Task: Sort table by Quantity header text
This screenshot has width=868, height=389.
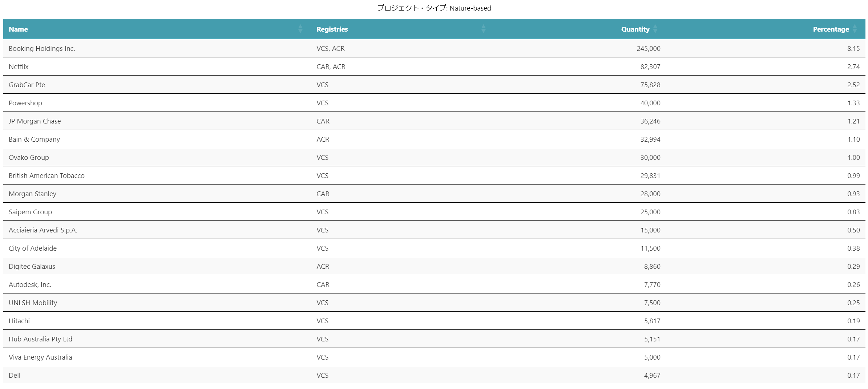Action: point(635,29)
